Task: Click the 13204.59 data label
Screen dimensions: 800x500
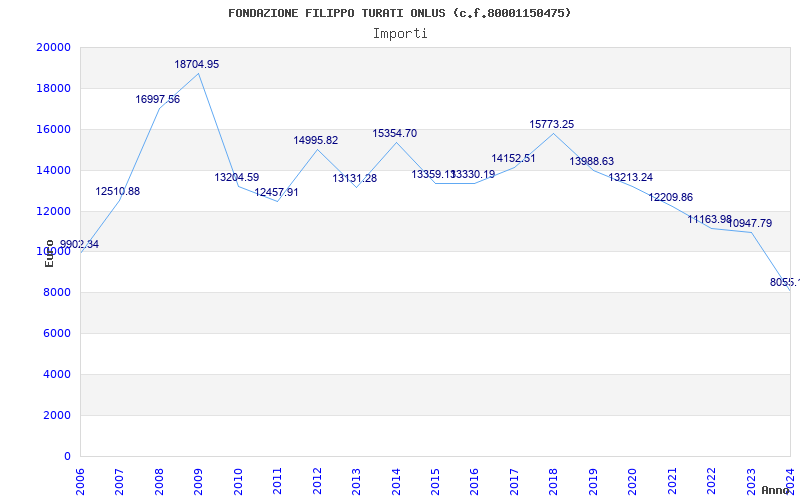Action: (x=237, y=177)
